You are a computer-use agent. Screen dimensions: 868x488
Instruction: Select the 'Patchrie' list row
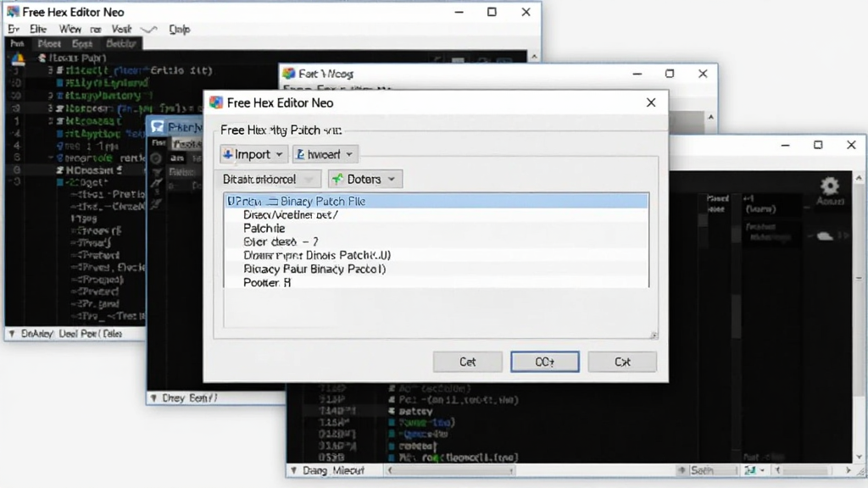click(x=437, y=228)
